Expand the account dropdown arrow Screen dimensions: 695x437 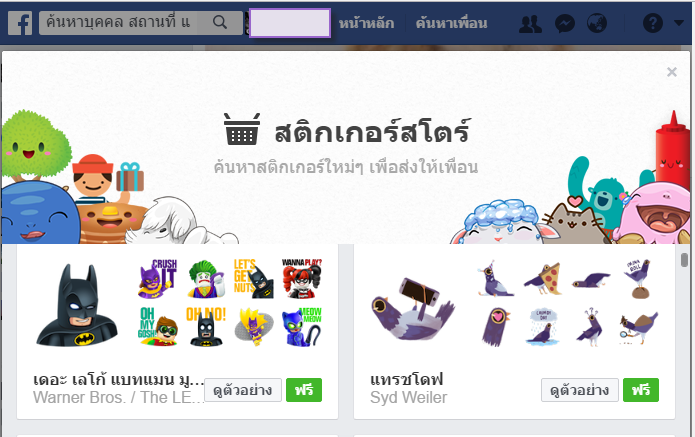tap(679, 23)
